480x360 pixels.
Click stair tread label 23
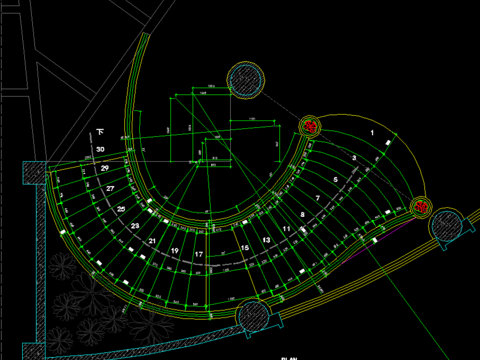coord(135,226)
